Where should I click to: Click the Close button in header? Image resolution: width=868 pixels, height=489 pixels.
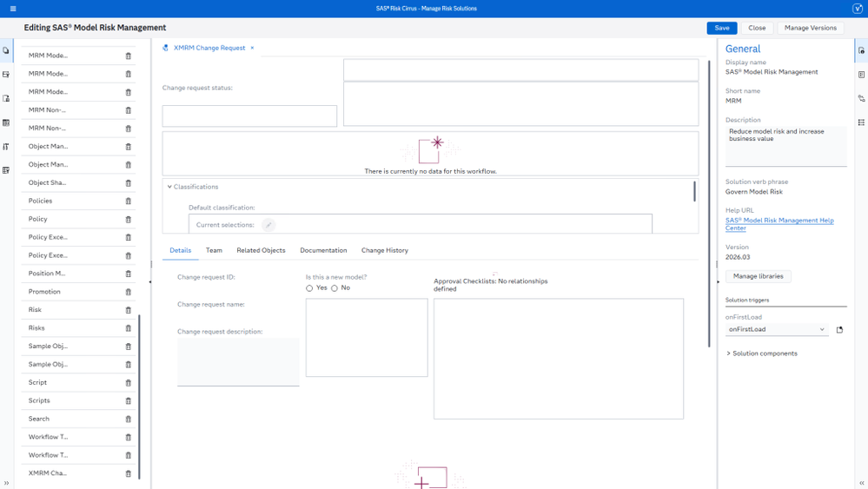tap(757, 28)
